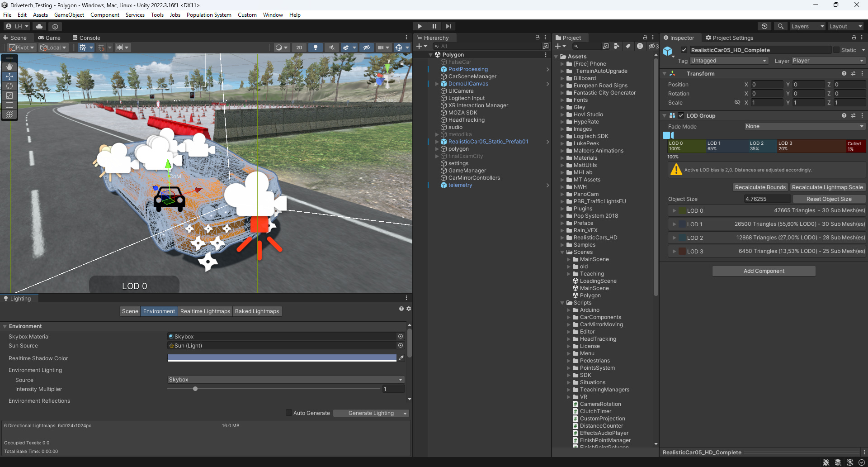
Task: Open the Layer dropdown set to Player
Action: (x=828, y=61)
